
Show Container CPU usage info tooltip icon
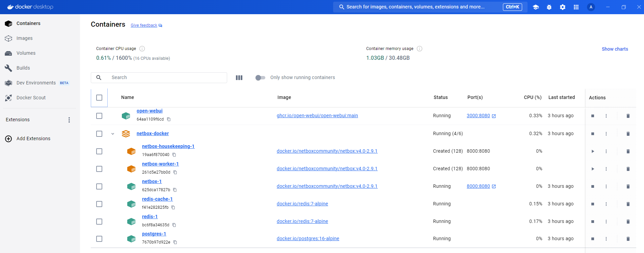(142, 49)
